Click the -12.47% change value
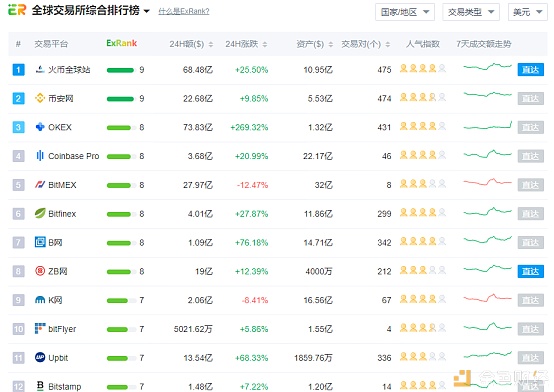The image size is (554, 392). pos(252,185)
